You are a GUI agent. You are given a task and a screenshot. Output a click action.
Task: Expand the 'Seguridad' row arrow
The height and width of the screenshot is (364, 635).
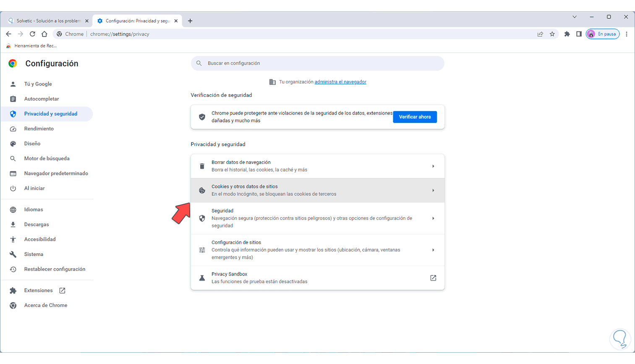tap(433, 218)
